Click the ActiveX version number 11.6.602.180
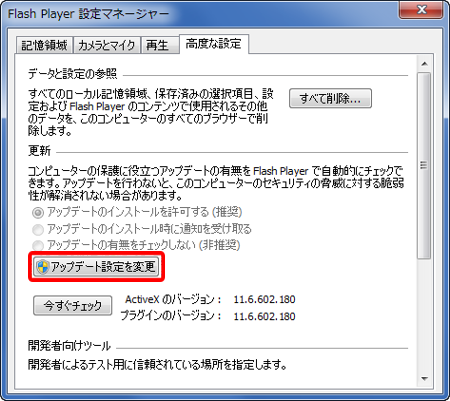 click(264, 299)
